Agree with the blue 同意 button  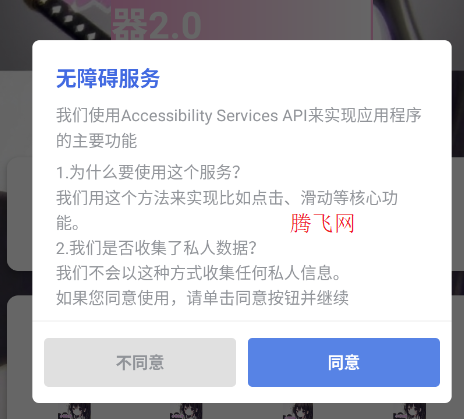[x=344, y=362]
